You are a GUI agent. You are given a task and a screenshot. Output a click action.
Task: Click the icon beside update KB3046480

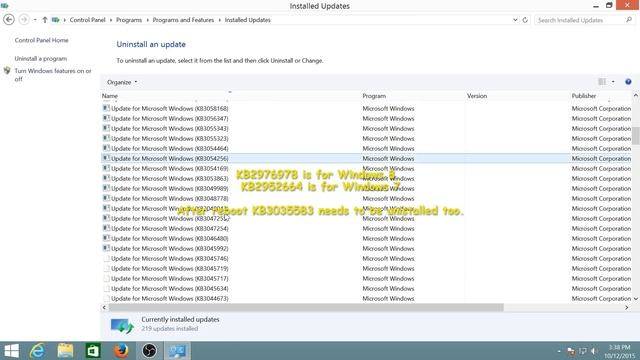[x=106, y=238]
